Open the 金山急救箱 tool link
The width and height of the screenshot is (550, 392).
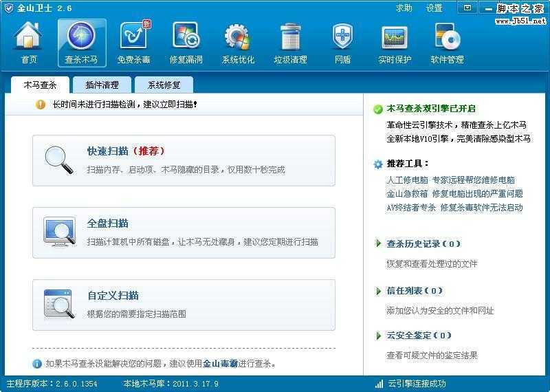pos(407,194)
